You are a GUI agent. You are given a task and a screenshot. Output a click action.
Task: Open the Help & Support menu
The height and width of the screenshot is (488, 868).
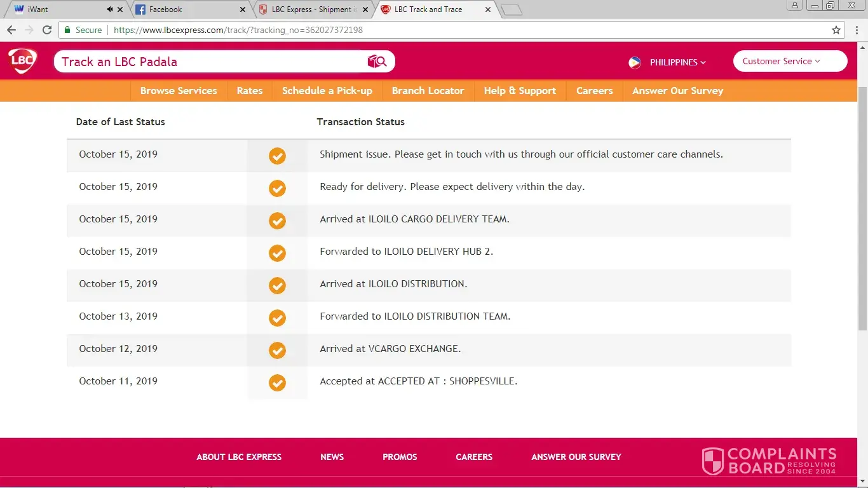coord(520,91)
